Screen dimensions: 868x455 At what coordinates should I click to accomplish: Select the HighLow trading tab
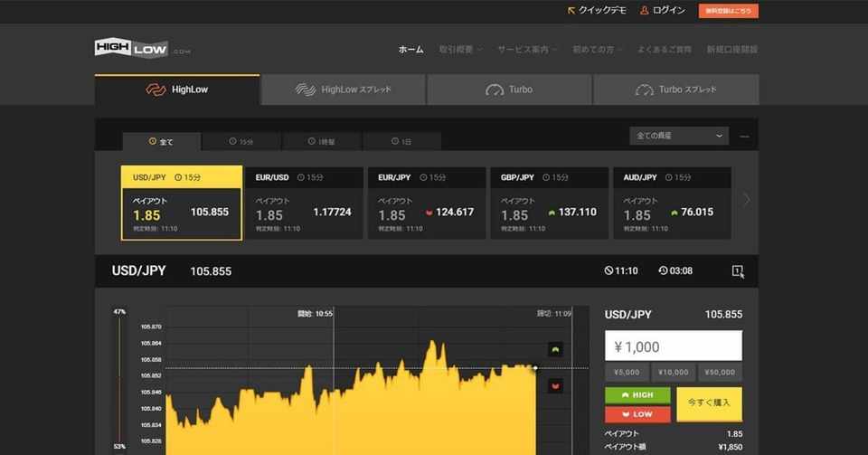click(177, 90)
